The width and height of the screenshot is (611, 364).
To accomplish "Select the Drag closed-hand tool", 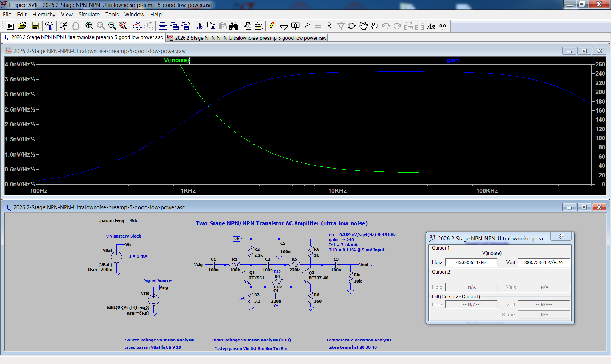I will click(x=375, y=26).
